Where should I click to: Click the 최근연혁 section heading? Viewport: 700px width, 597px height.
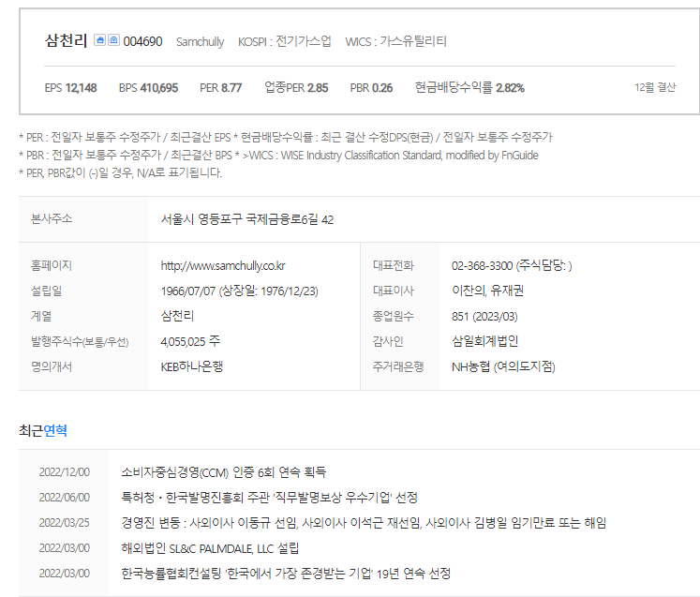coord(43,430)
